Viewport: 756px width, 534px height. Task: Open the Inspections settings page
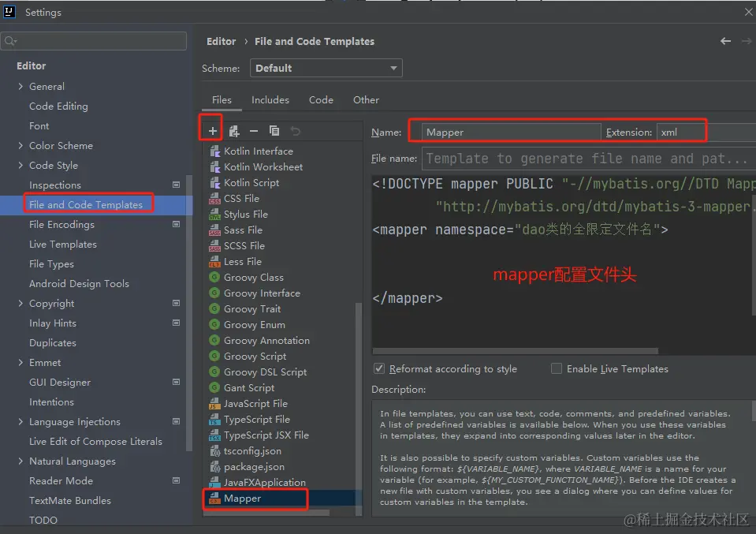[55, 185]
